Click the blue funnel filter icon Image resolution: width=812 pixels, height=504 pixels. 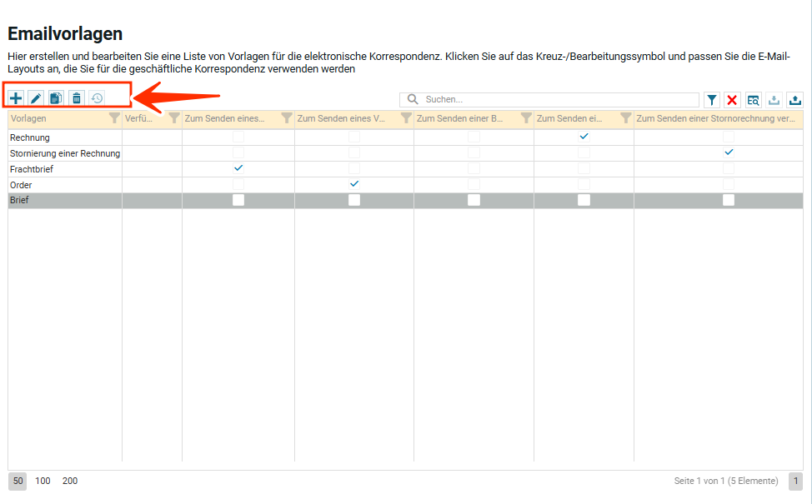click(712, 100)
